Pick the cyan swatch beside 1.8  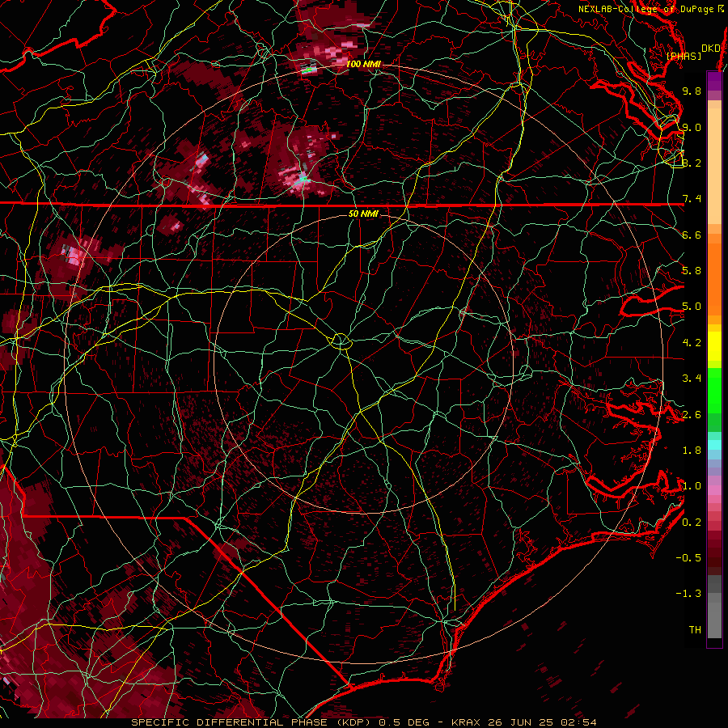714,445
